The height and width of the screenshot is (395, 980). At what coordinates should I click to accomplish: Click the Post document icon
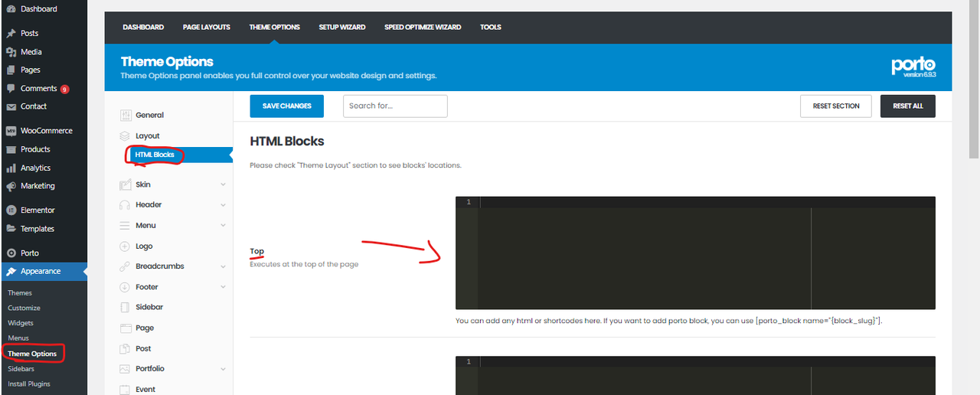125,348
